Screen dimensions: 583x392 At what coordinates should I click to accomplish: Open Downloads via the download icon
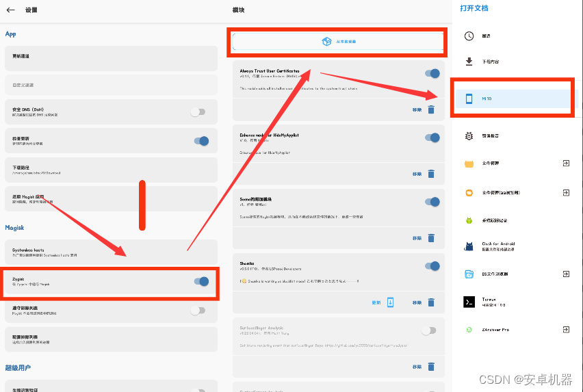click(469, 62)
